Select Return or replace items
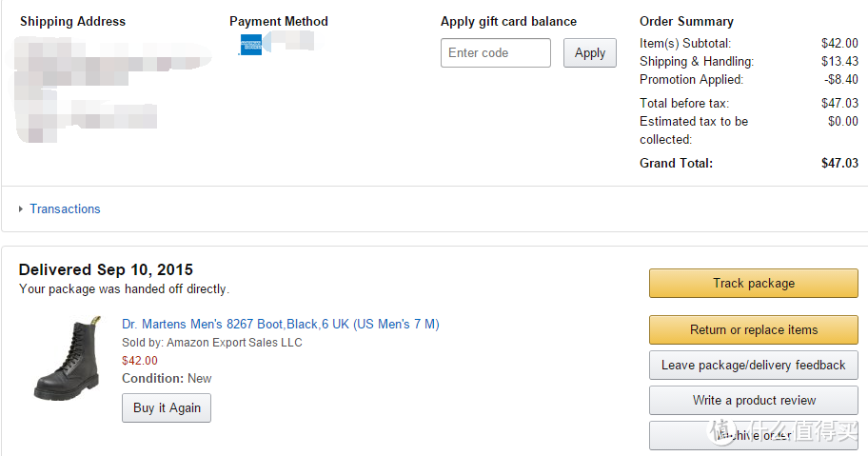 [x=754, y=329]
